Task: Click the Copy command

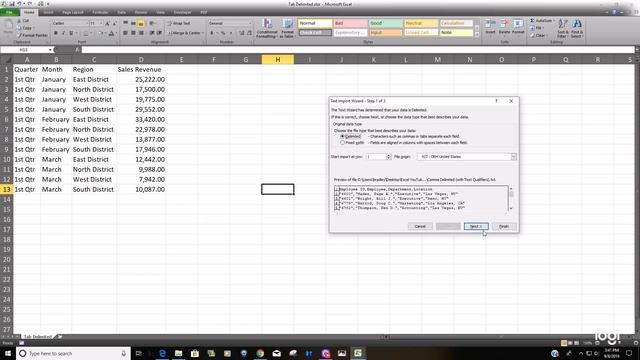Action: 24,28
